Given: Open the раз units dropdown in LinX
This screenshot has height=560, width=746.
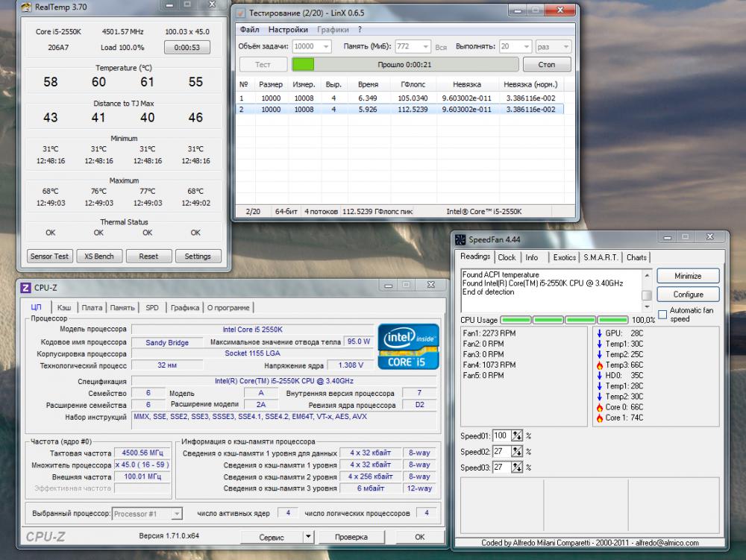Looking at the screenshot, I should pyautogui.click(x=565, y=46).
